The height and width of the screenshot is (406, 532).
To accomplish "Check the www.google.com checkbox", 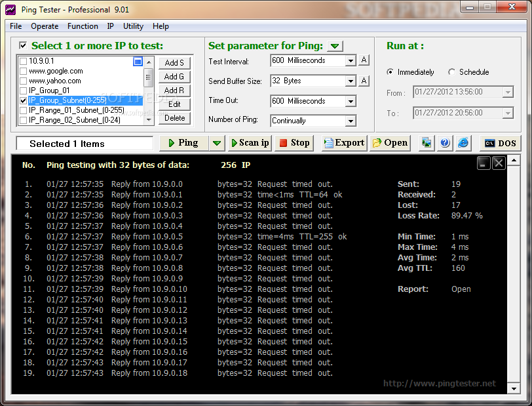I will [x=24, y=71].
